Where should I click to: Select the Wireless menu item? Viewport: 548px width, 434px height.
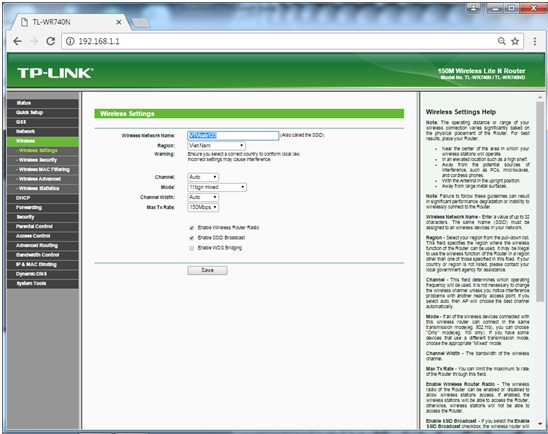43,141
